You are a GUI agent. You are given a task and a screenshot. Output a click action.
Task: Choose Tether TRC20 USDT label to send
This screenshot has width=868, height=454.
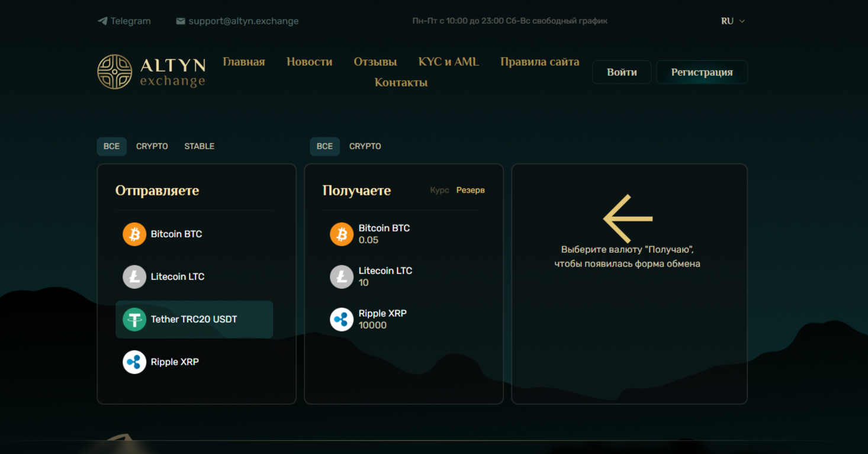(194, 320)
